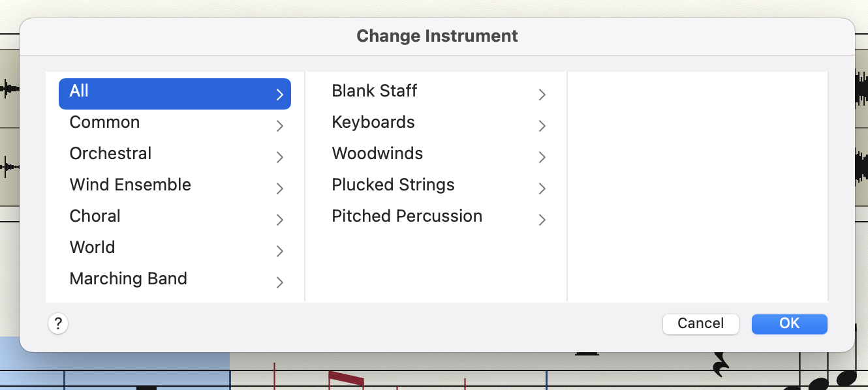This screenshot has width=868, height=390.
Task: Expand the Pitched Percussion chevron arrow
Action: (x=542, y=220)
